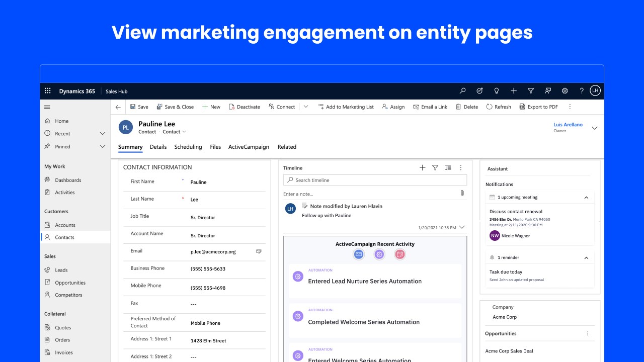Open the timeline filter funnel icon
The width and height of the screenshot is (644, 362).
pos(435,168)
